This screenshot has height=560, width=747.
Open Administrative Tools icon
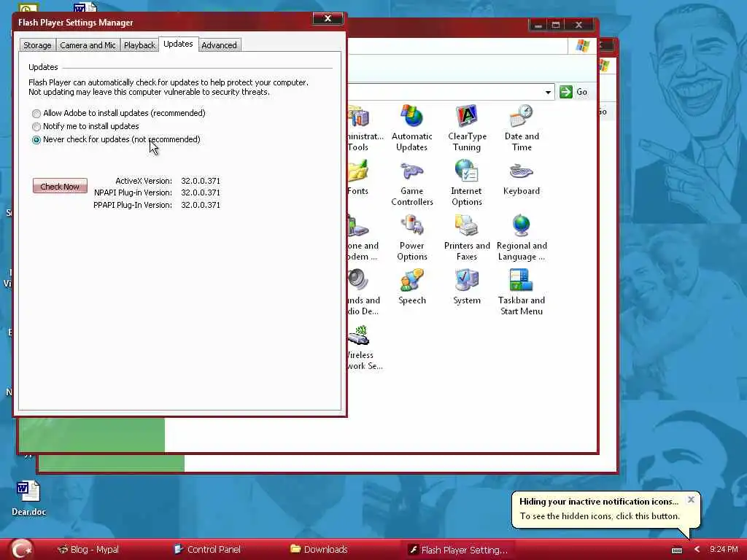[365, 128]
